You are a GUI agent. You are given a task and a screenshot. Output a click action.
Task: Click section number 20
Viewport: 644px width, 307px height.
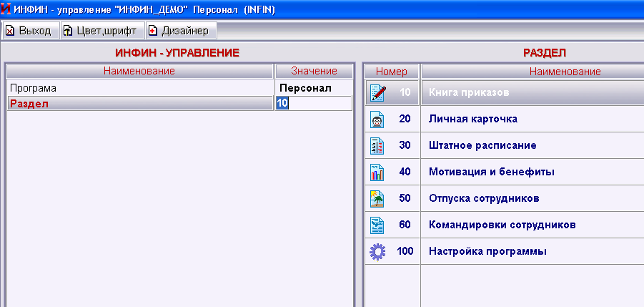(405, 119)
